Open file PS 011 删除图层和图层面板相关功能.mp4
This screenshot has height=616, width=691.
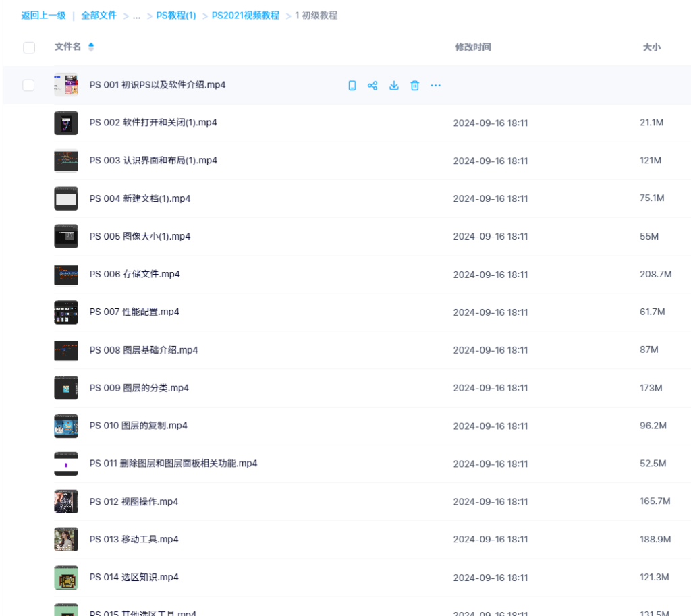(173, 464)
